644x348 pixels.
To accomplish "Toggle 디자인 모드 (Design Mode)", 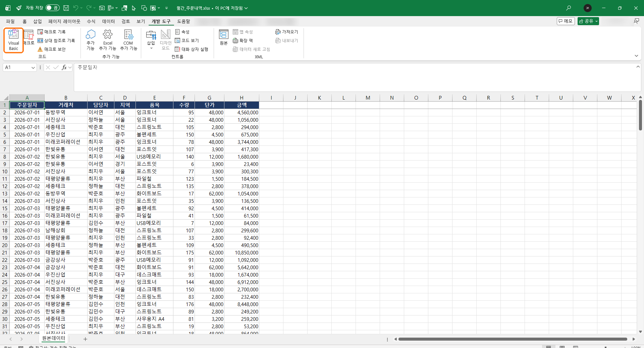I will pos(166,40).
